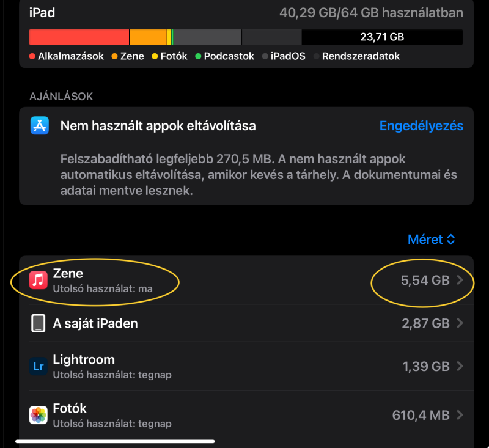Tap the Lightroom app icon
The width and height of the screenshot is (489, 448).
tap(39, 366)
